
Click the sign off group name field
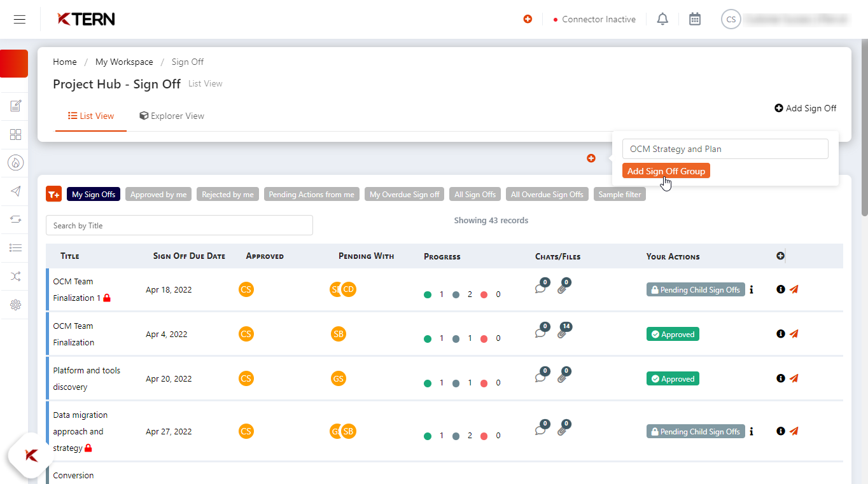(x=725, y=149)
